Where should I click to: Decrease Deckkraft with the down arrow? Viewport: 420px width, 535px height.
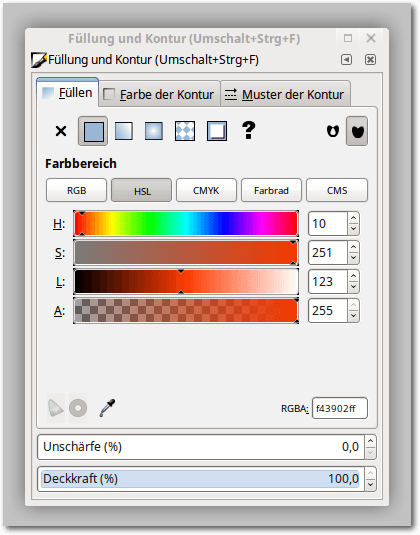click(x=371, y=485)
